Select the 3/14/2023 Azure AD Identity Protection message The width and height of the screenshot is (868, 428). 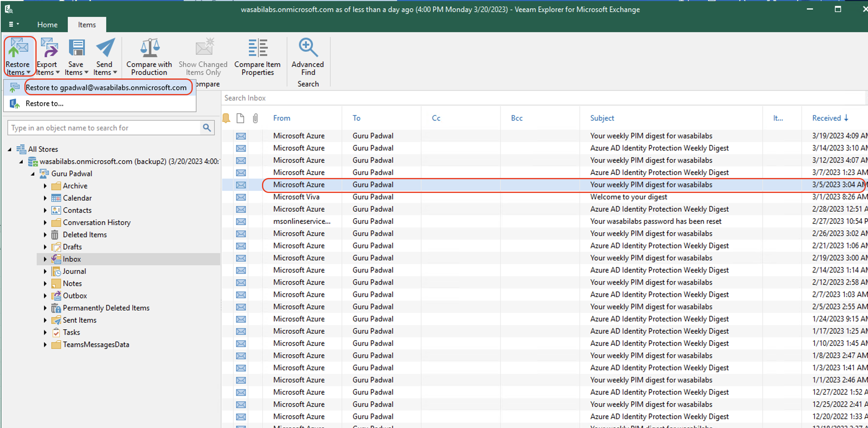pyautogui.click(x=545, y=148)
